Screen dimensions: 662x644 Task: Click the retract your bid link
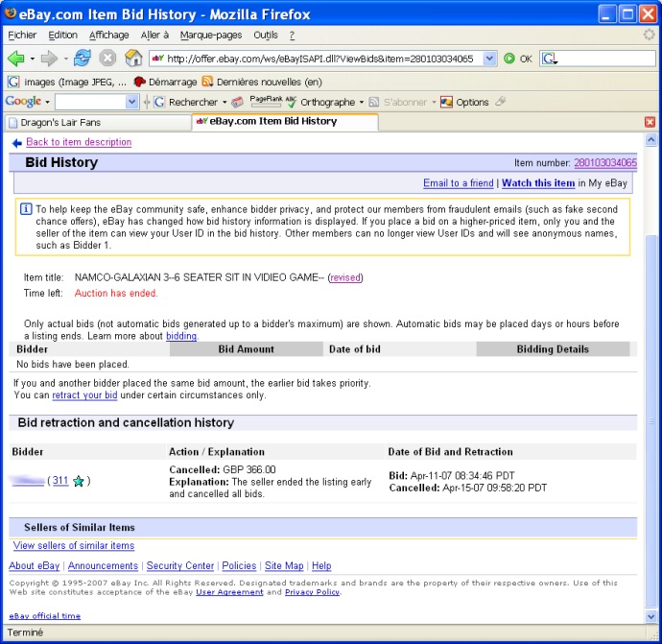(x=84, y=395)
